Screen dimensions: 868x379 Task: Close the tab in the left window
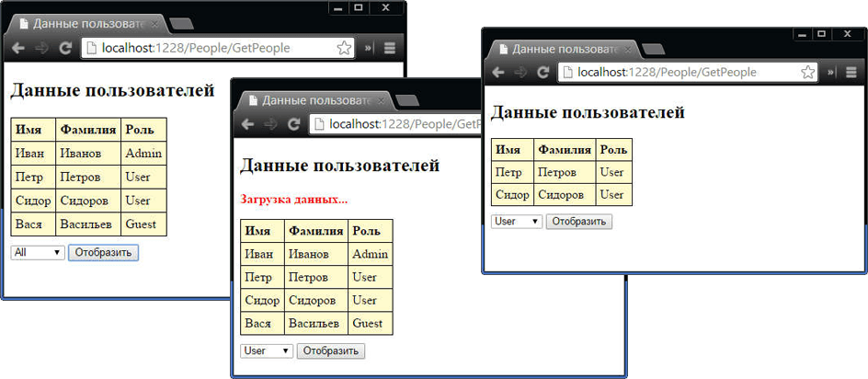[154, 25]
